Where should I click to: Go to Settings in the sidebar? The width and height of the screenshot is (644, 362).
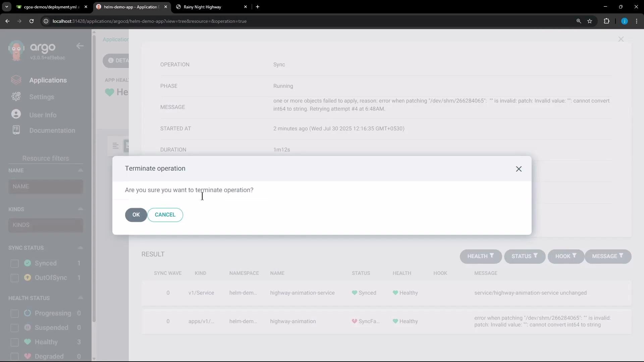point(42,97)
